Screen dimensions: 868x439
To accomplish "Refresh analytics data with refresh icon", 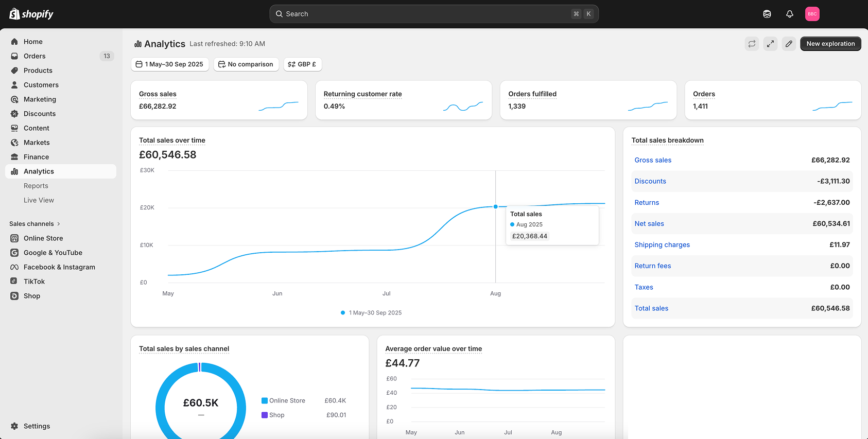I will [x=752, y=44].
